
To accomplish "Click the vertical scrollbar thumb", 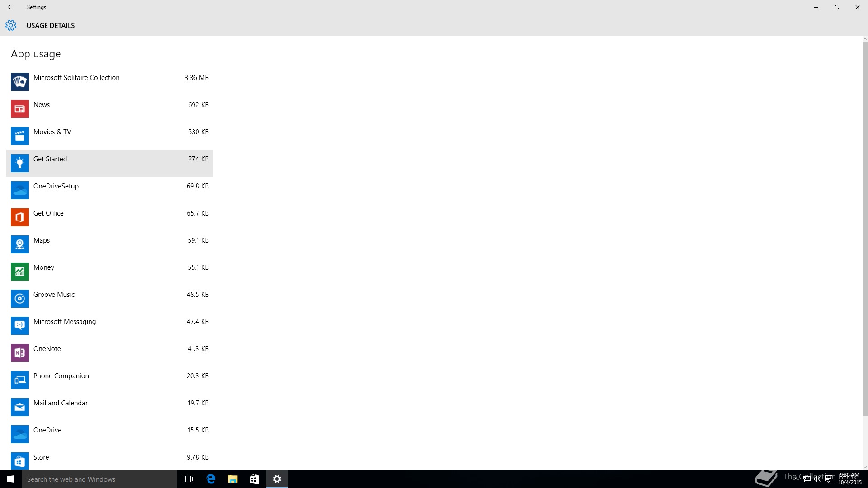I will coord(865,229).
